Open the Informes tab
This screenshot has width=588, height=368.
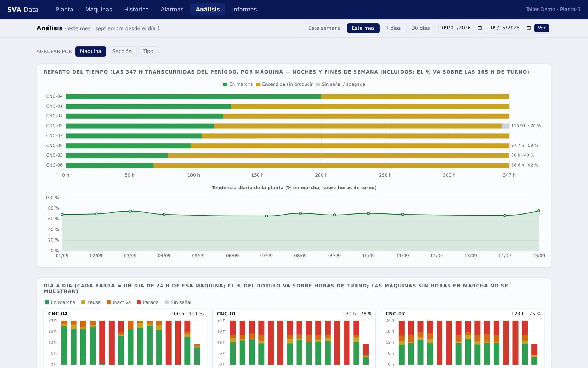[244, 10]
